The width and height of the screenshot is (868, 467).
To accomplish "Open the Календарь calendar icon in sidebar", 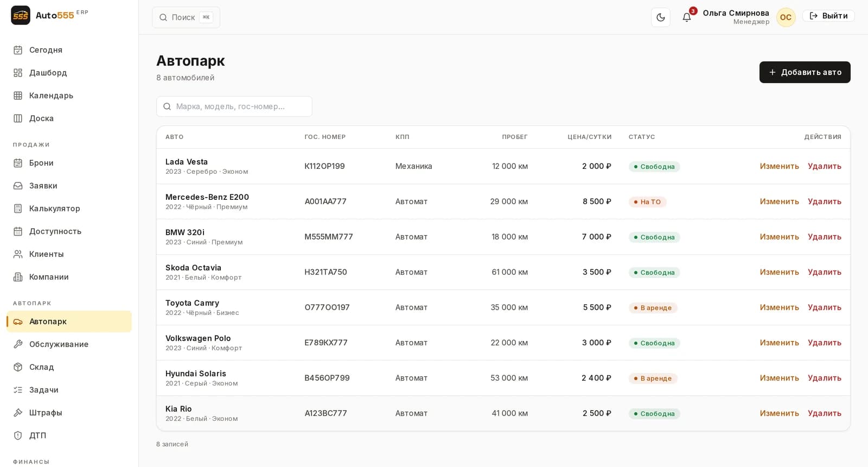I will (18, 96).
